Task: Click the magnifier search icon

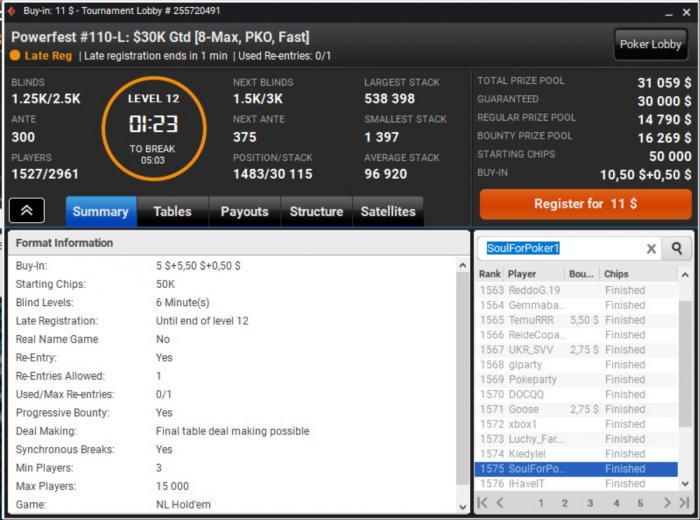Action: point(677,248)
